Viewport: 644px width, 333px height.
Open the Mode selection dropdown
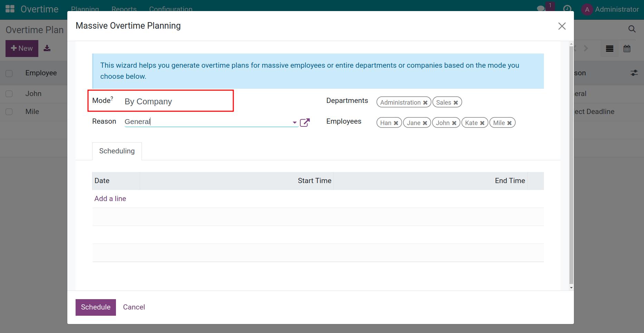[176, 101]
